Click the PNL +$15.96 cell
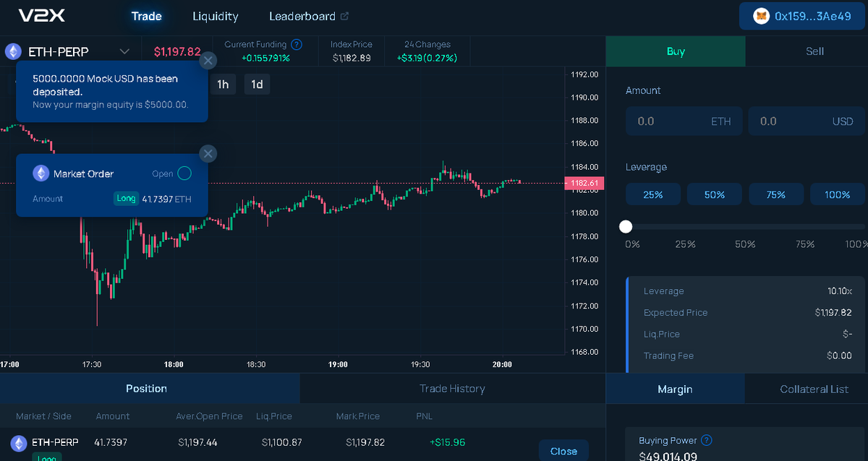 click(x=447, y=442)
